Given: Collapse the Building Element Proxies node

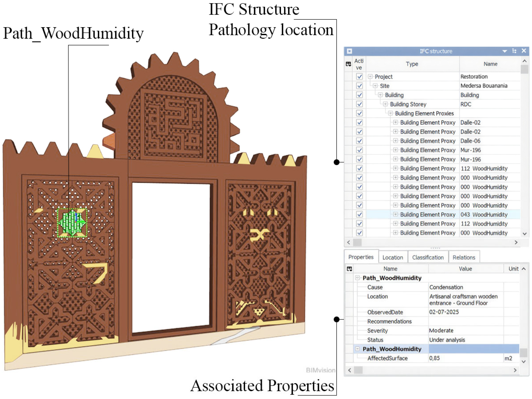Looking at the screenshot, I should (x=390, y=113).
